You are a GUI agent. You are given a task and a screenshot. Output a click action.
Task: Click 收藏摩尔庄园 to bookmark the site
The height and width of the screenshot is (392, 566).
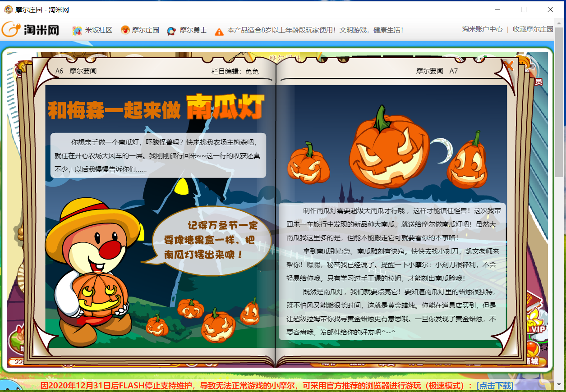point(533,29)
